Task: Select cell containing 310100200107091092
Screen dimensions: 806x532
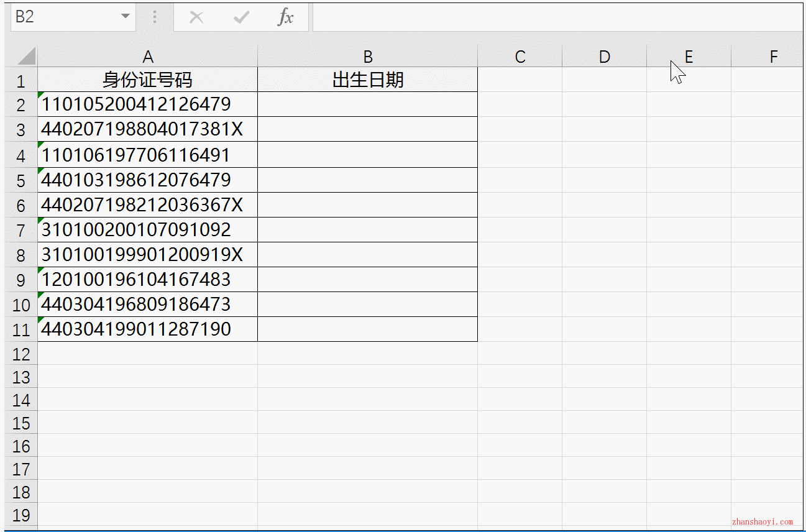Action: tap(148, 229)
